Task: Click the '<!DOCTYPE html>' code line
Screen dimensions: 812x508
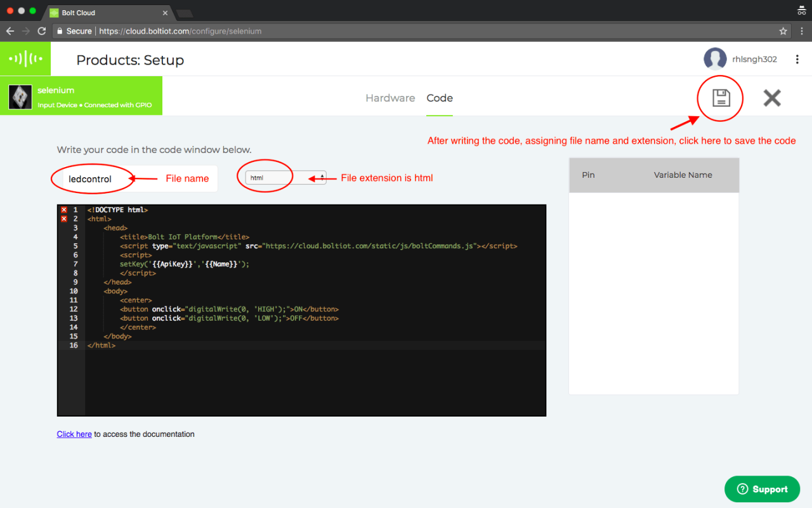Action: pyautogui.click(x=117, y=210)
